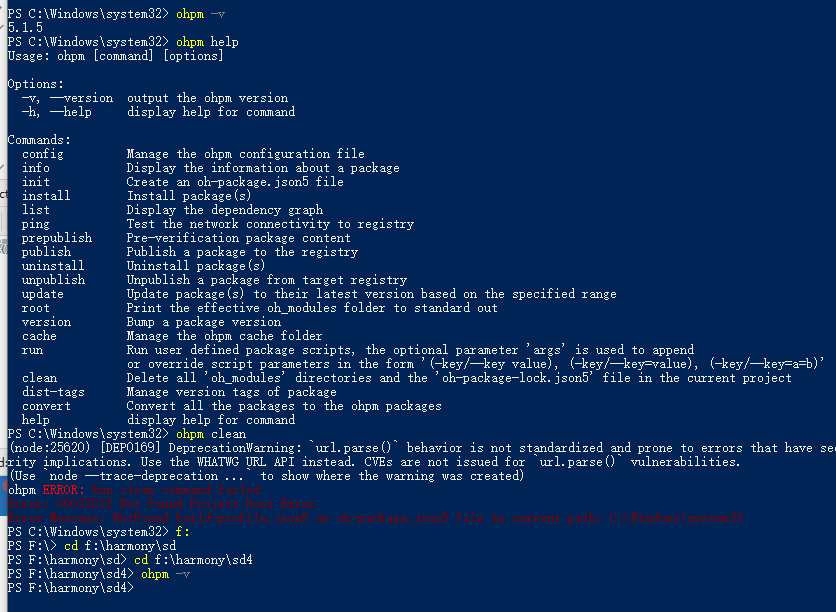
Task: Click the 'ohpm clean' typed command
Action: (211, 434)
